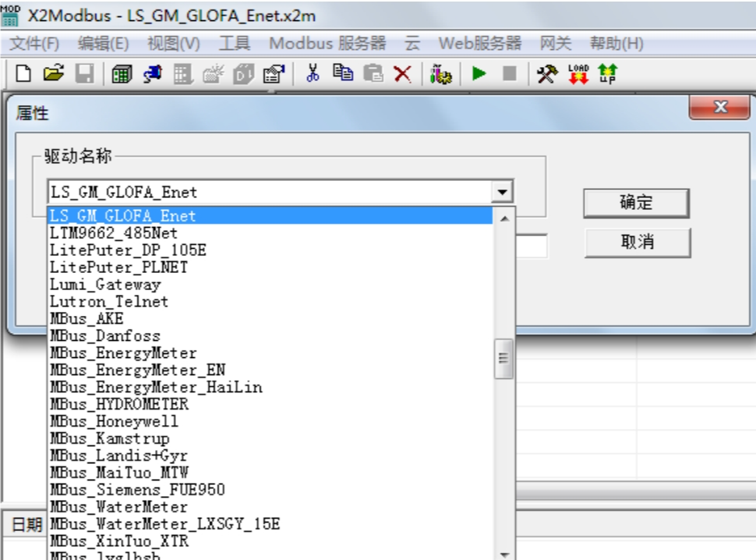The image size is (756, 560).
Task: Select MBus_MaiTuo_MTW driver
Action: (270, 473)
